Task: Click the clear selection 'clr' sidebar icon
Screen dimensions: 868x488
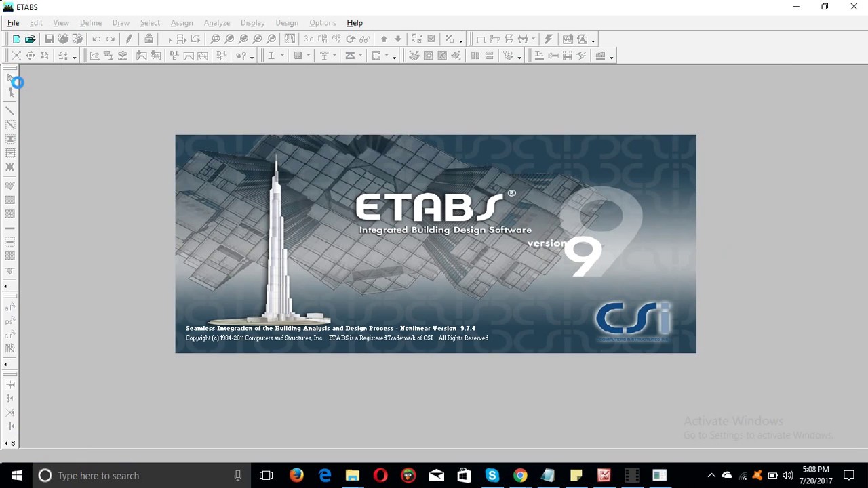Action: click(10, 334)
